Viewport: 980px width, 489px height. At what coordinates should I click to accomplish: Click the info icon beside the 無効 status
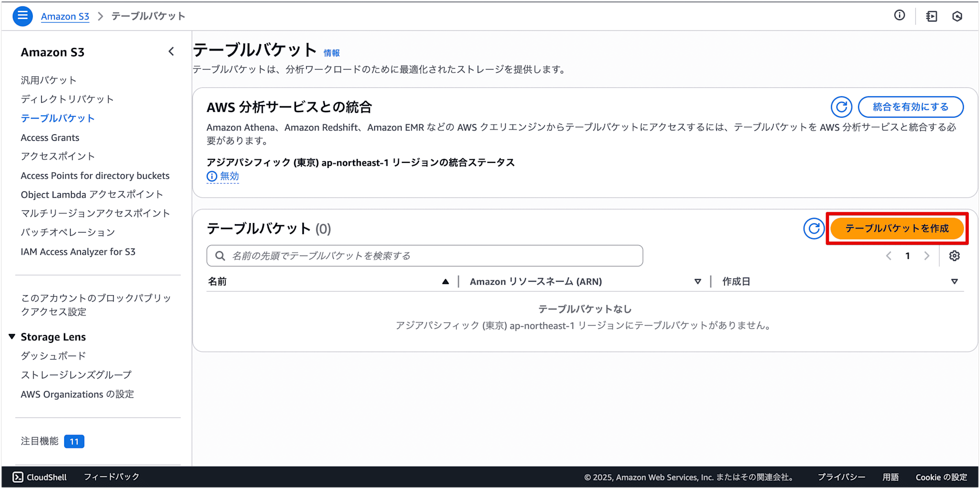click(212, 176)
